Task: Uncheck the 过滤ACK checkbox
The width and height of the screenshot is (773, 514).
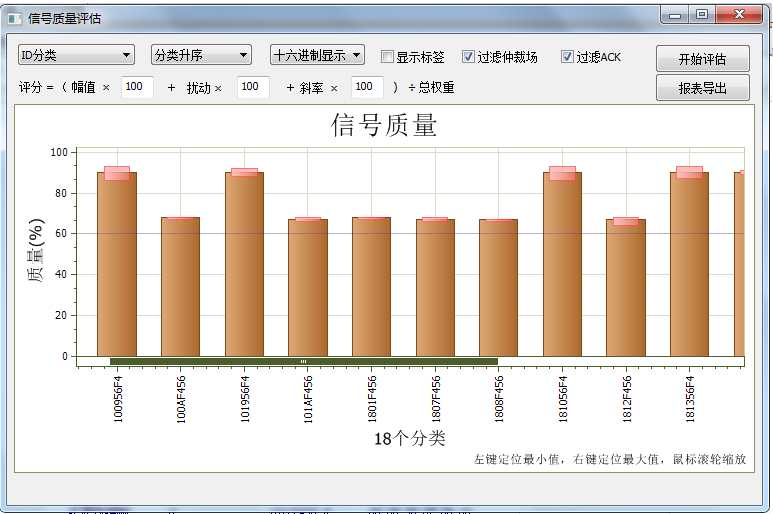Action: [x=567, y=57]
